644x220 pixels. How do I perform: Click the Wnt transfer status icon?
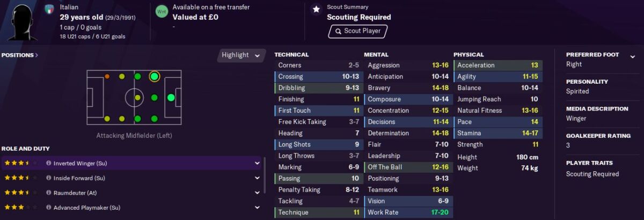click(x=161, y=11)
